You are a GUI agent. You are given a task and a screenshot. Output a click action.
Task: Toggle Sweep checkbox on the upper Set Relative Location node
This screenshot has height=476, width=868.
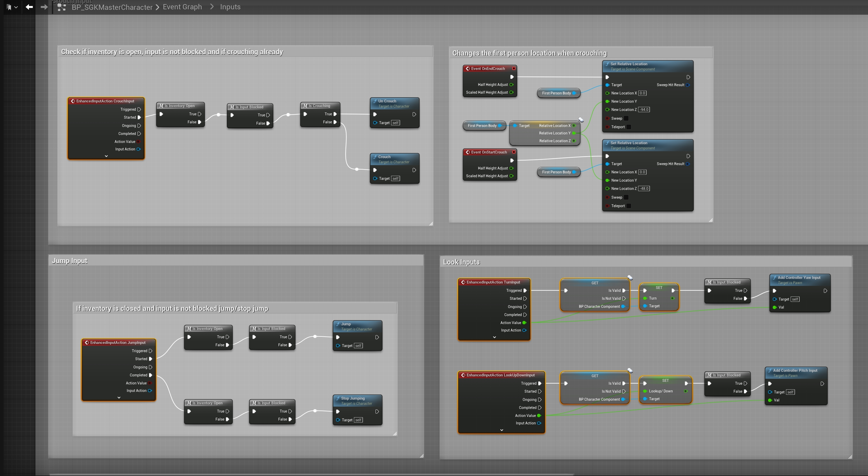pos(626,118)
